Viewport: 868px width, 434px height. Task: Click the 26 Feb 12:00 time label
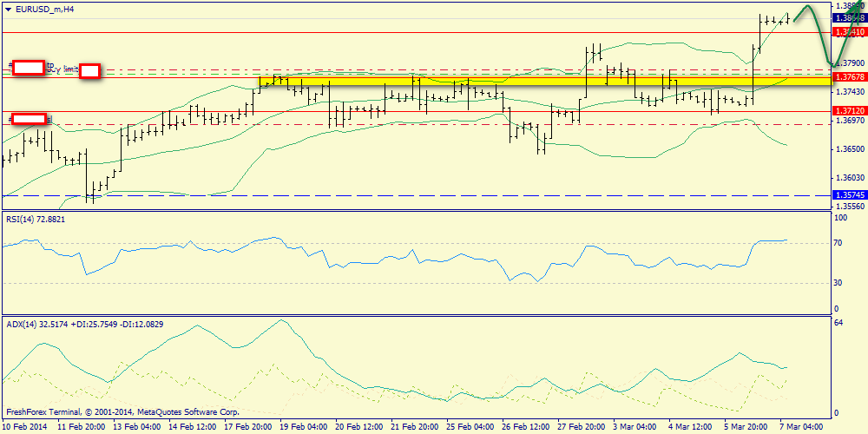pos(527,427)
